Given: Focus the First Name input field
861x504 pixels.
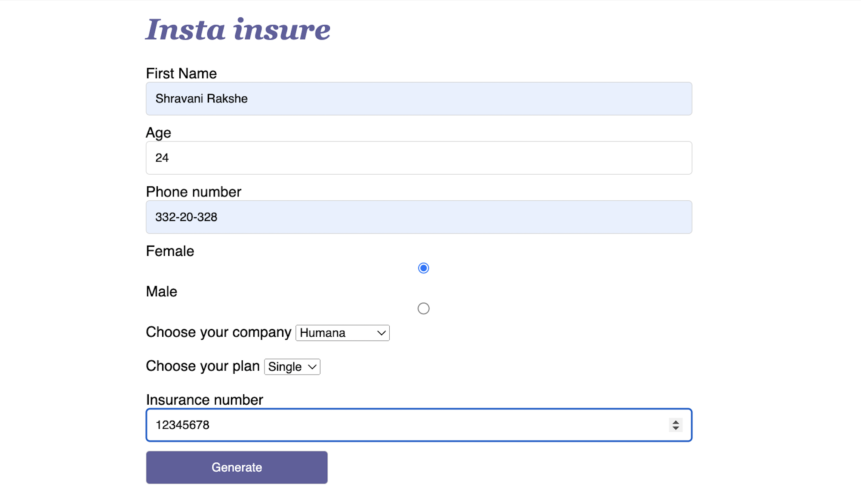Looking at the screenshot, I should 418,98.
